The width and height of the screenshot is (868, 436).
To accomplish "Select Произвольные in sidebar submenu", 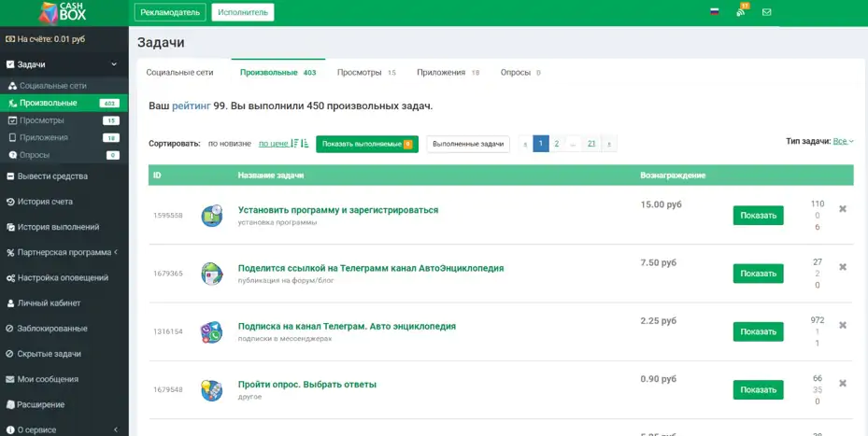I will coord(64,104).
